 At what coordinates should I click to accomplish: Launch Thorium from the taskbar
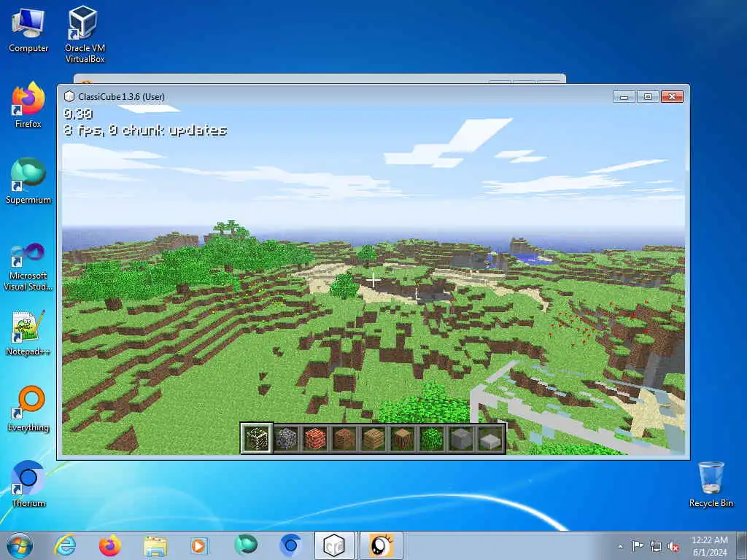290,545
